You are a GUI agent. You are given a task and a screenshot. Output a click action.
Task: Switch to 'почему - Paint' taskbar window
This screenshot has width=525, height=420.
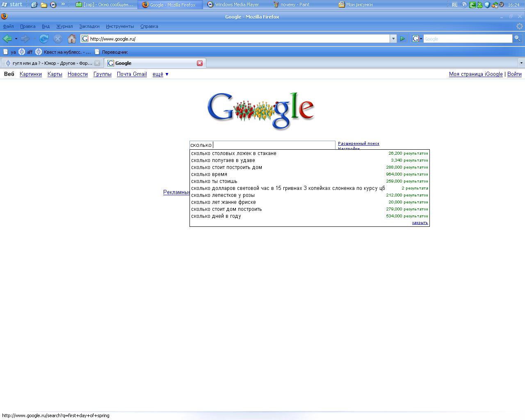pos(292,5)
